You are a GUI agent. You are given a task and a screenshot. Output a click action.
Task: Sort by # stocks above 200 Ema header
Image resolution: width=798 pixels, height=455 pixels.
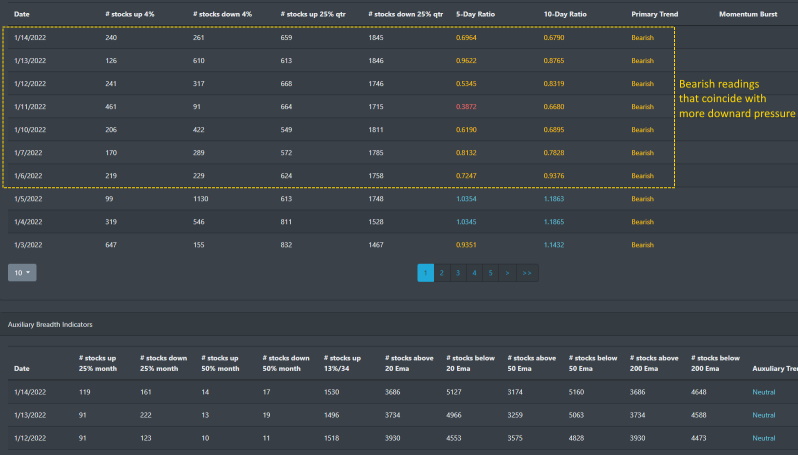(x=654, y=363)
